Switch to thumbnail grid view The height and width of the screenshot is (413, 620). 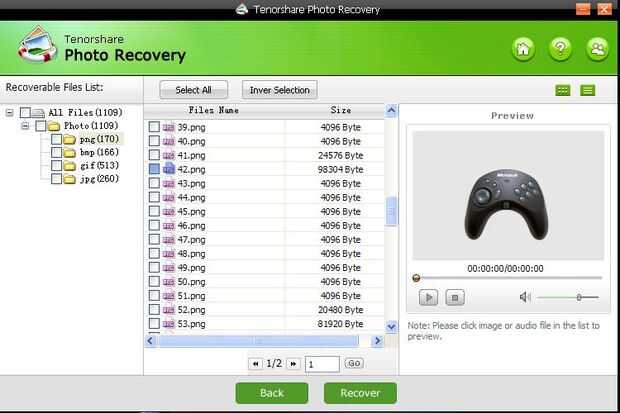(563, 91)
